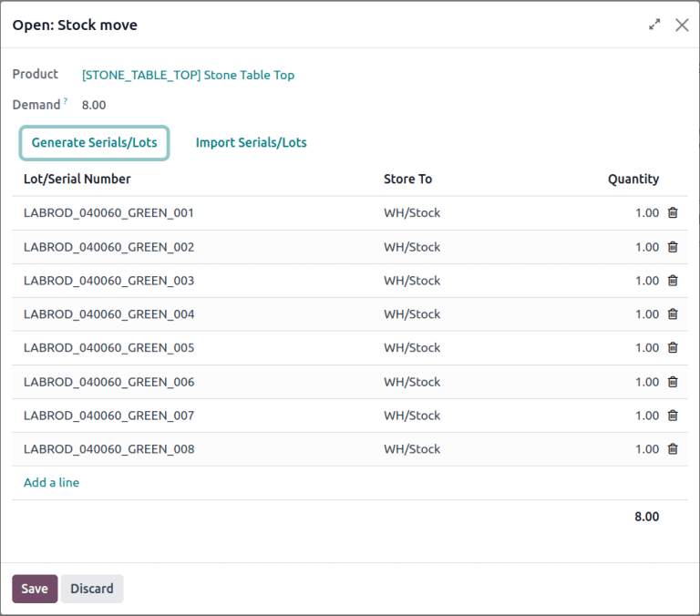Delete the LABROD_040060_GREEN_007 row

(x=673, y=416)
